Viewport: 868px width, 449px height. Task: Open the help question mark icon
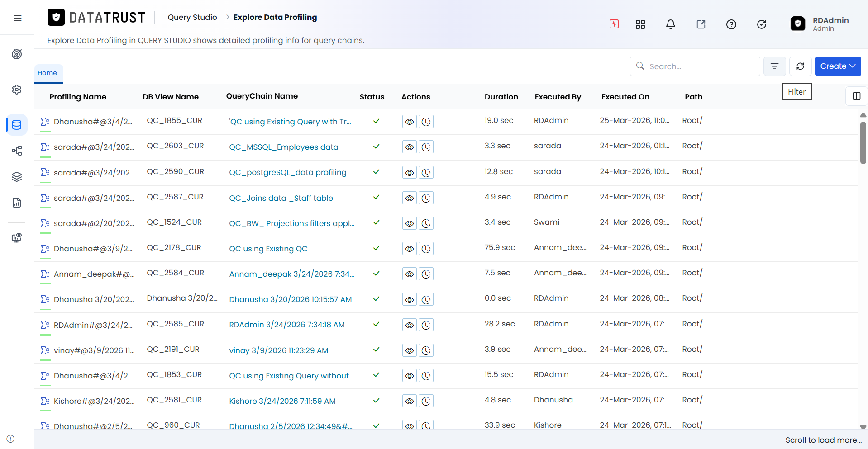(x=731, y=24)
